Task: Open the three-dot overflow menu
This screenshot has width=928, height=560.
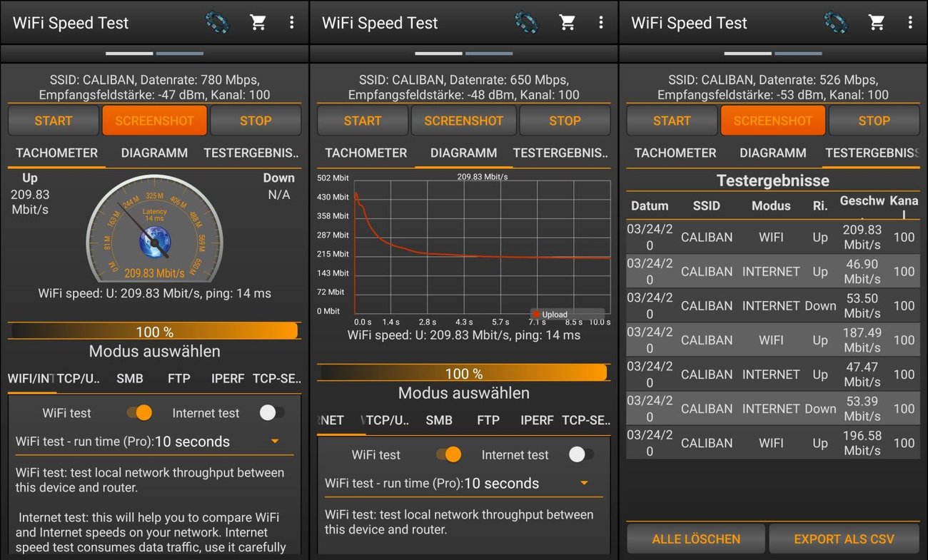Action: click(291, 22)
